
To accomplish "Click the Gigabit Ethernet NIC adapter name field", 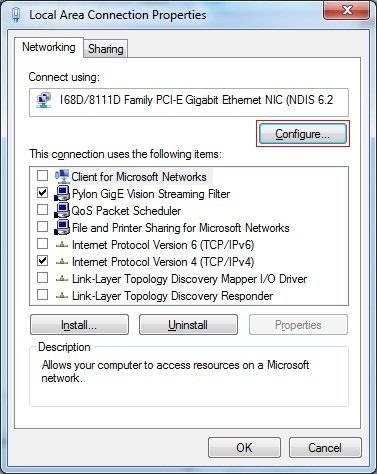I will [x=189, y=102].
